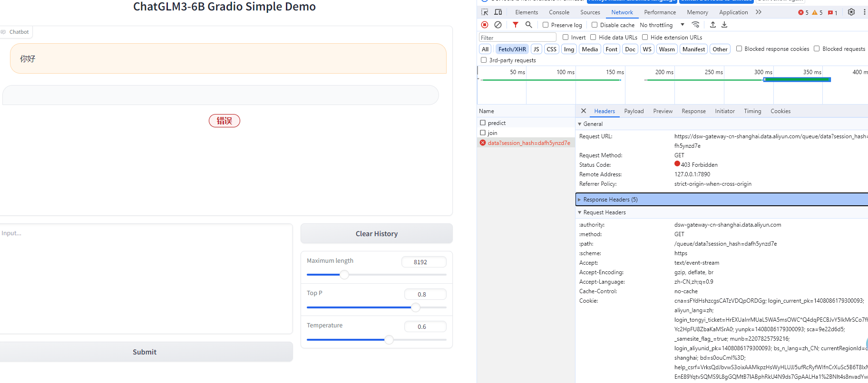
Task: Toggle the device toolbar icon
Action: point(498,12)
